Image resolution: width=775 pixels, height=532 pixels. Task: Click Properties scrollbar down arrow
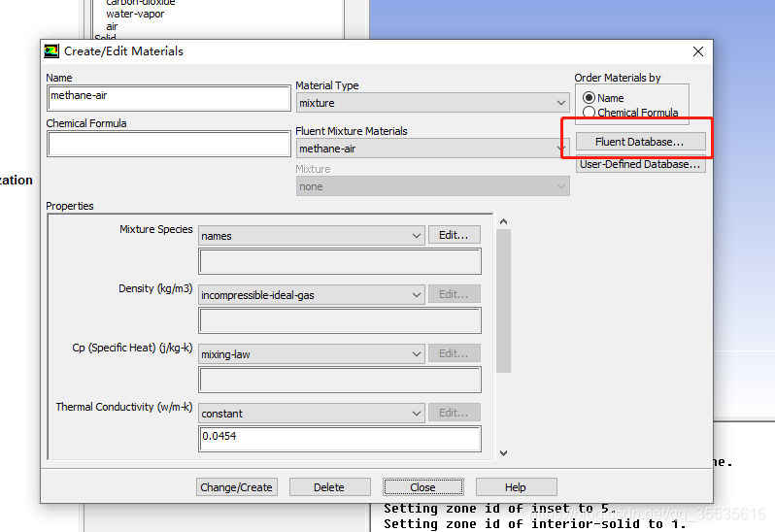coord(503,453)
